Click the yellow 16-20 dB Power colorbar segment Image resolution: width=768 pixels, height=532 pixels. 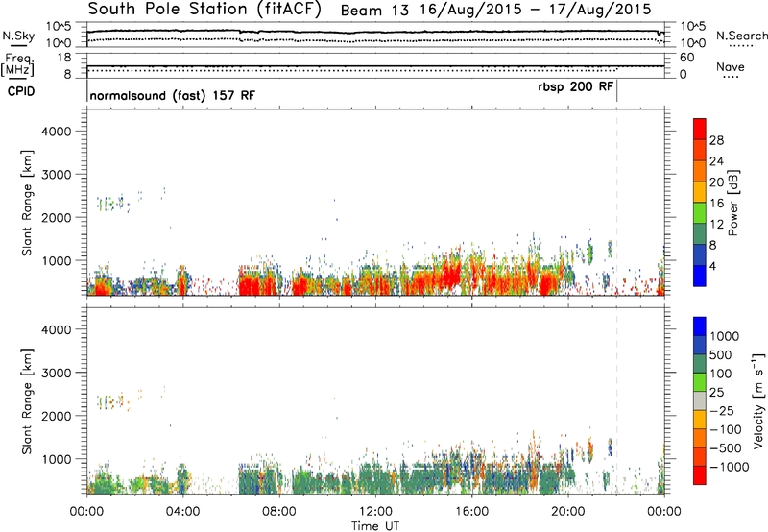(x=700, y=191)
